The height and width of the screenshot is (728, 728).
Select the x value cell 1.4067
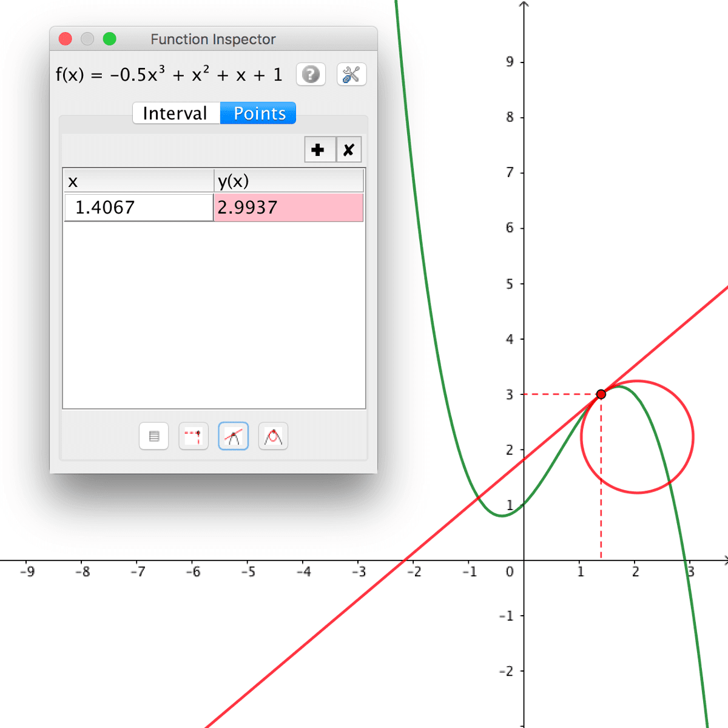coord(139,207)
